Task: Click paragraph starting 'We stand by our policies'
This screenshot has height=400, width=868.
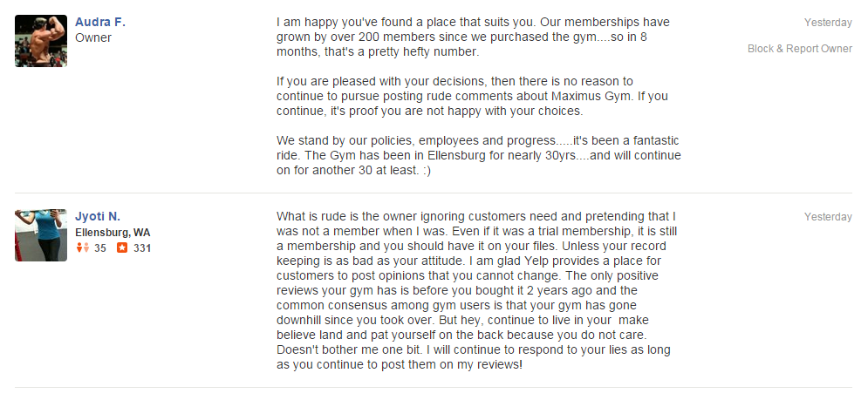Action: pyautogui.click(x=478, y=155)
